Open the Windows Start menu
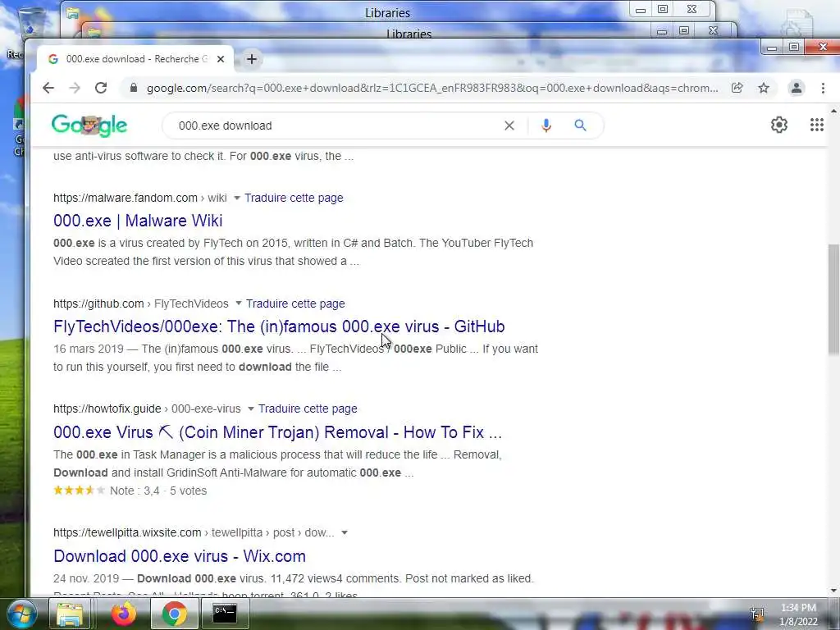Viewport: 840px width, 630px height. coord(21,614)
